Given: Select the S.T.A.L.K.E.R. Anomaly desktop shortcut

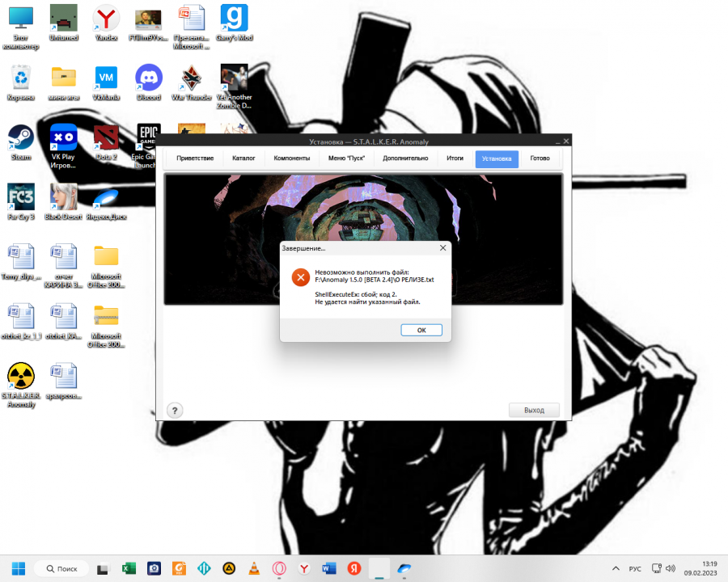Looking at the screenshot, I should [21, 385].
